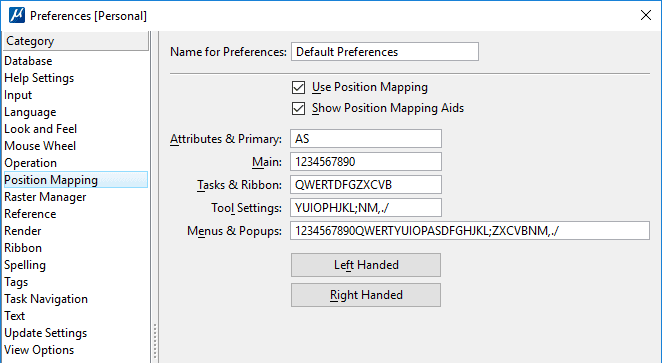Open View Options category
This screenshot has height=363, width=662.
click(39, 350)
